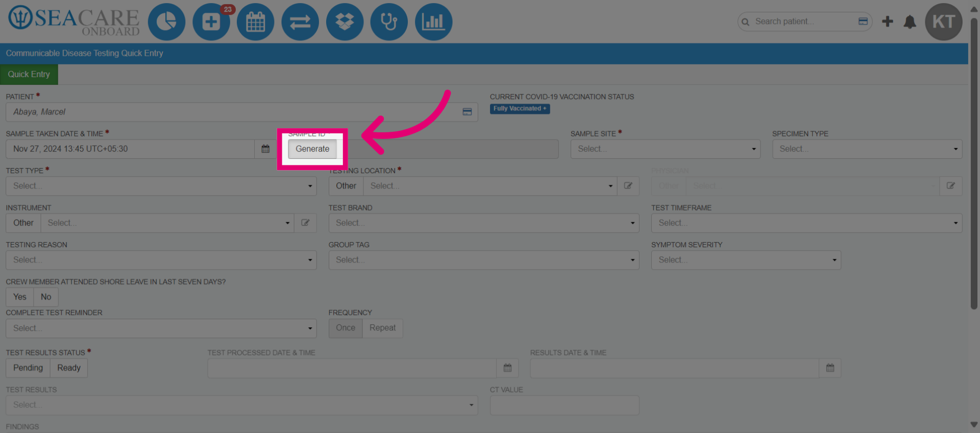Open the stethoscope navigation icon

(x=389, y=22)
